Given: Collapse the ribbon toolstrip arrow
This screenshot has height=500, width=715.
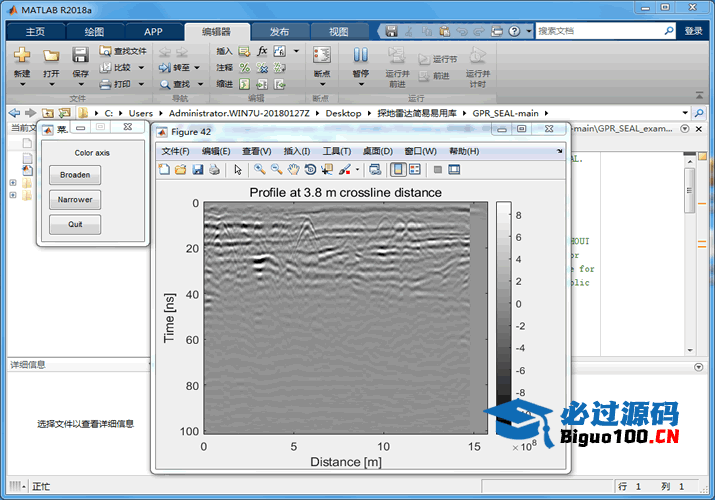Looking at the screenshot, I should pos(699,95).
